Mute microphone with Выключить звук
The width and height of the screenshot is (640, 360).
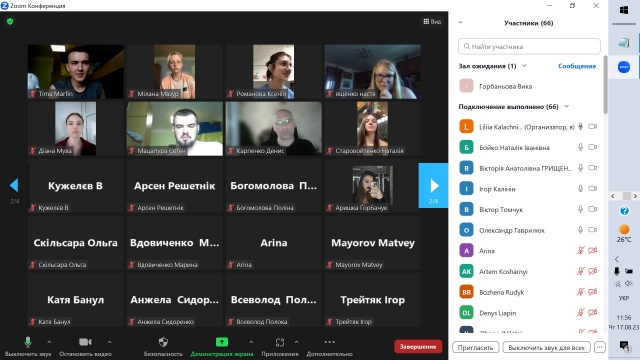(x=28, y=347)
